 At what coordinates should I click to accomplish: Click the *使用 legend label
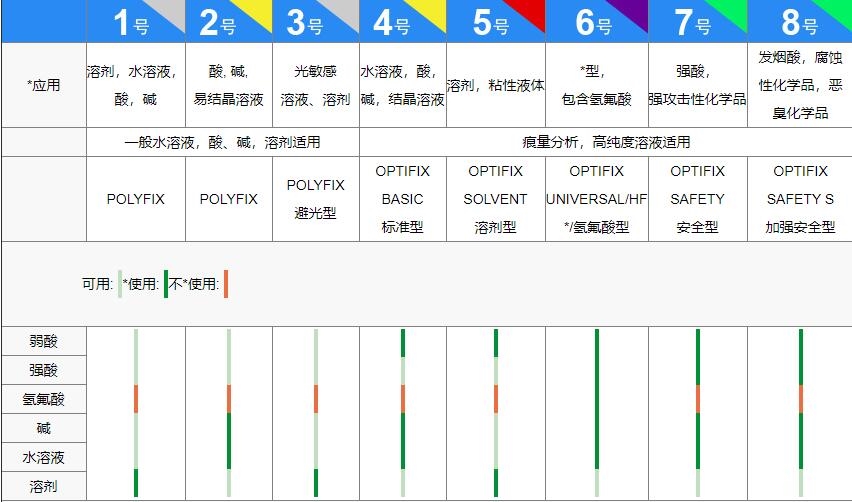click(141, 284)
